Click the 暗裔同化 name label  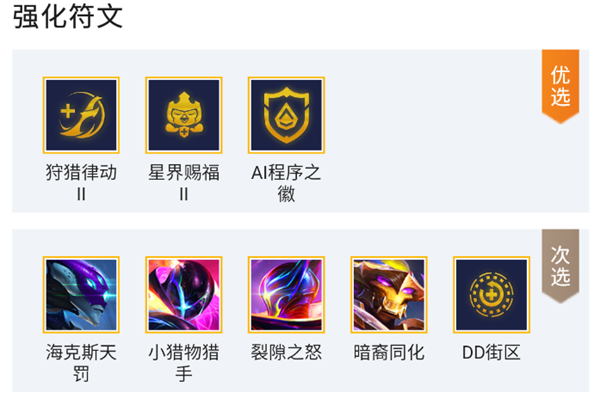tap(389, 352)
